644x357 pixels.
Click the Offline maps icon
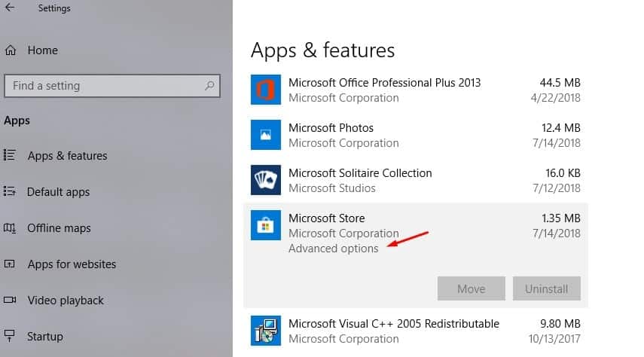[10, 227]
